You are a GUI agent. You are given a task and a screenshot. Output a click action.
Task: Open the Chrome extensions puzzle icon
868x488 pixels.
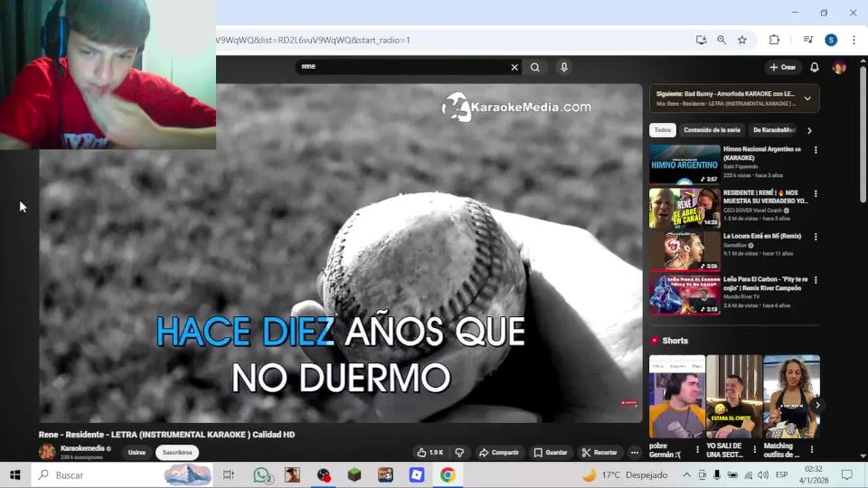tap(774, 40)
